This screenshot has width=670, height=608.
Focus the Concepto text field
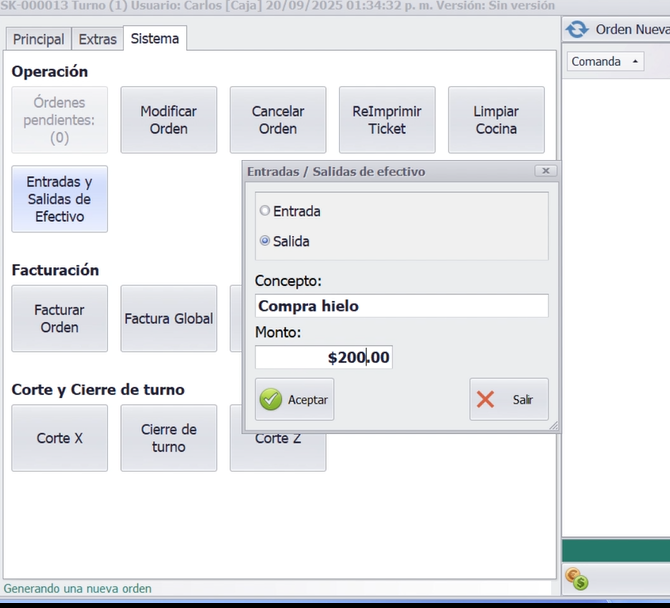coord(401,306)
